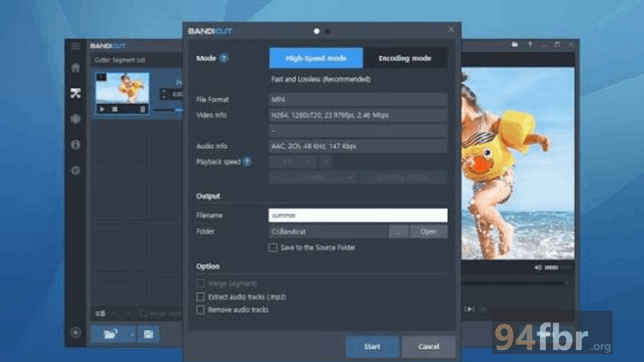Click the save project disk icon
The image size is (644, 362).
[149, 334]
